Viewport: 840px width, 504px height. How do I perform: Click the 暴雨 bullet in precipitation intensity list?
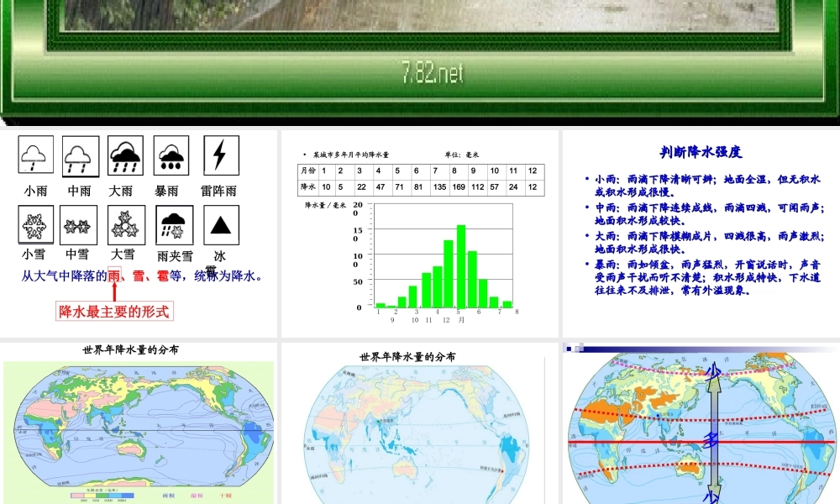coord(706,277)
